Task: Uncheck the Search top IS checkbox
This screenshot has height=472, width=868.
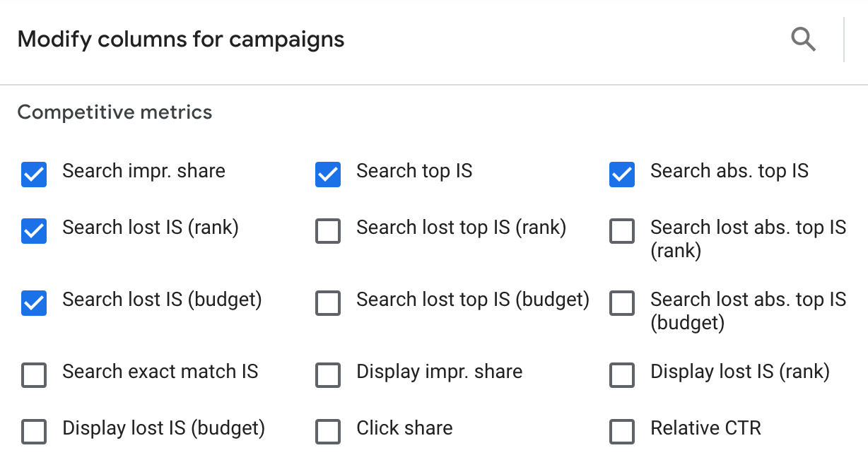Action: pos(328,175)
